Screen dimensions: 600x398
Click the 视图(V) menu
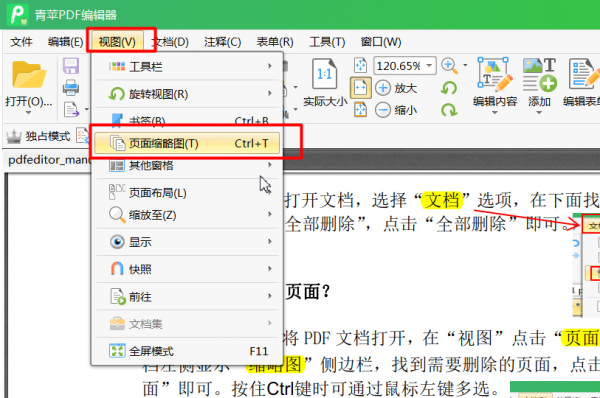pos(117,42)
